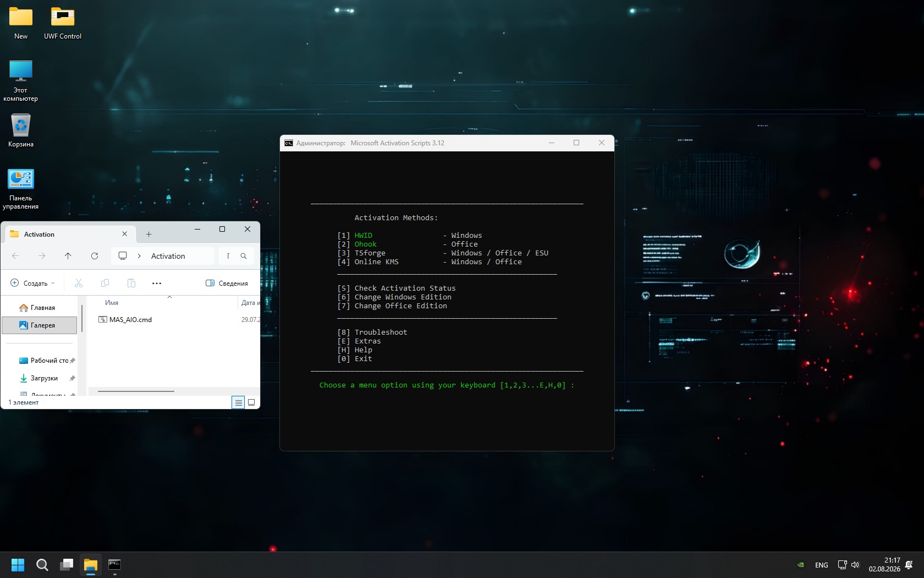Open notifications bell in the tray
Image resolution: width=924 pixels, height=578 pixels.
[x=910, y=565]
